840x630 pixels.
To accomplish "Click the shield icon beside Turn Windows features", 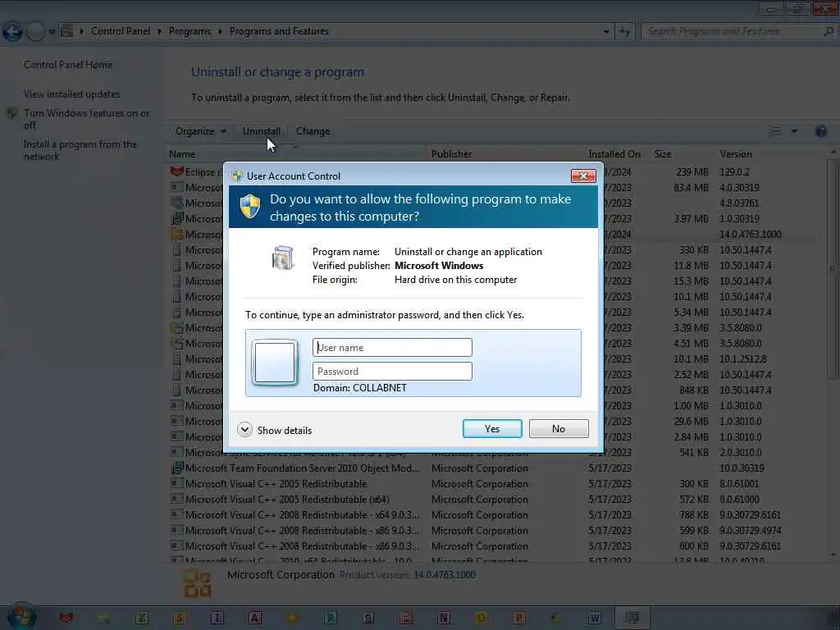I will click(12, 113).
